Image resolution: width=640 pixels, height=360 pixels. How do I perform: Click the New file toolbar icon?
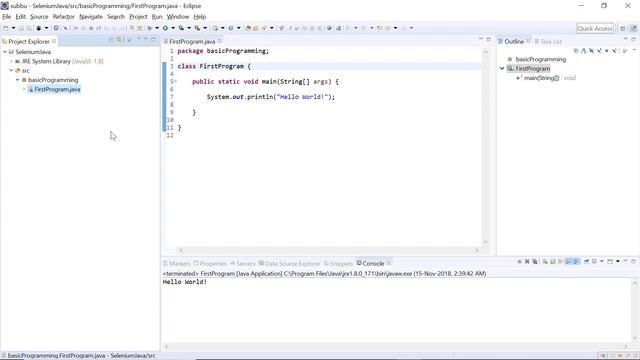pyautogui.click(x=6, y=28)
